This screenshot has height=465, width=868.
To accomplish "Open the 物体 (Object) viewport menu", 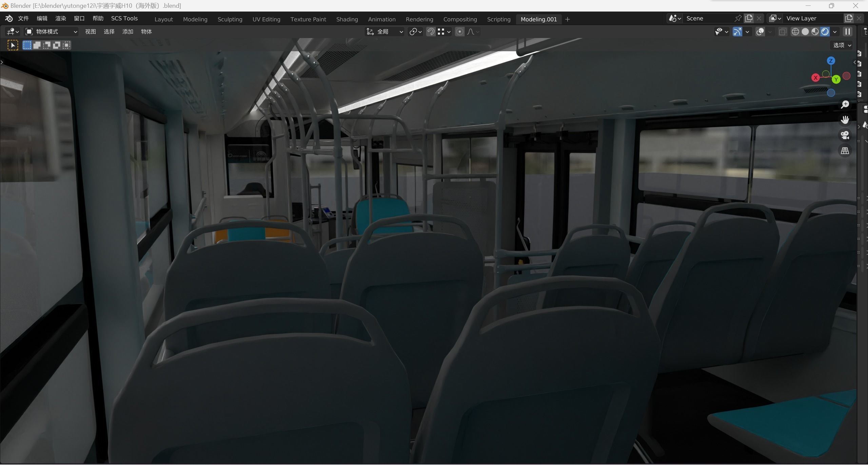I will (x=146, y=32).
